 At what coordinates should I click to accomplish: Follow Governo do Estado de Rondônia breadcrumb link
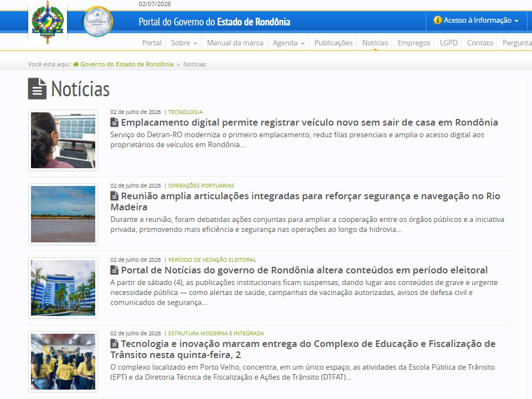127,64
